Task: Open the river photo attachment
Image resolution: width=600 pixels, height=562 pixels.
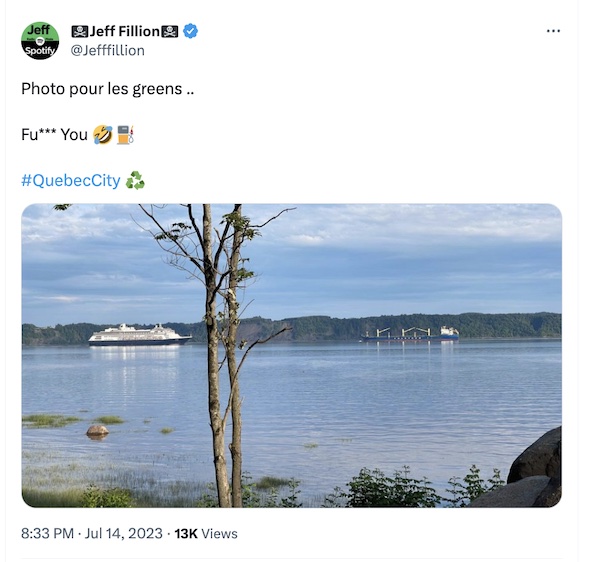Action: [x=292, y=355]
